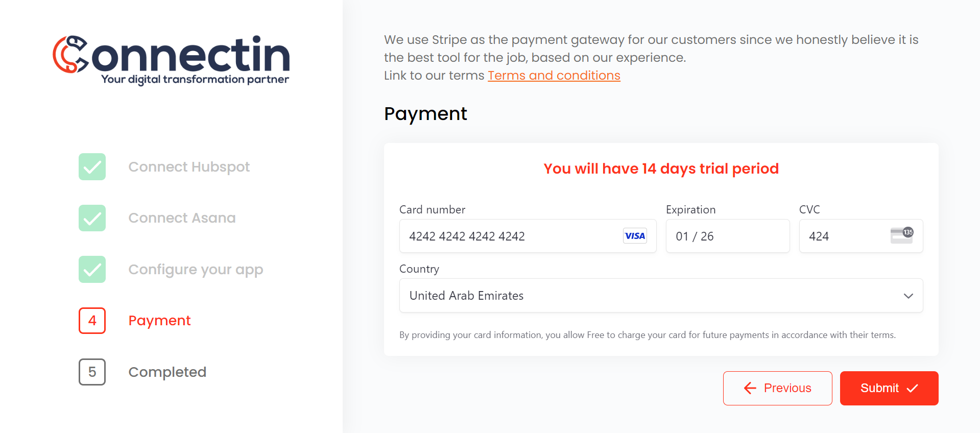Open the Terms and conditions link
Viewport: 980px width, 433px height.
click(x=554, y=76)
